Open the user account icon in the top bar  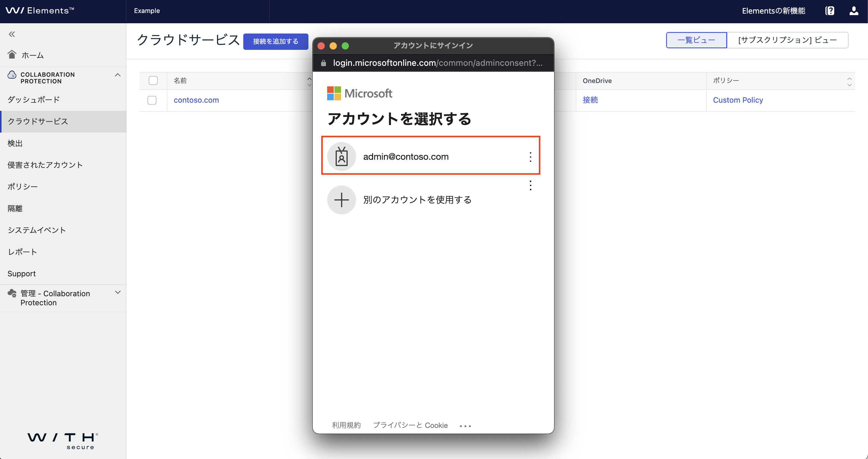tap(854, 11)
